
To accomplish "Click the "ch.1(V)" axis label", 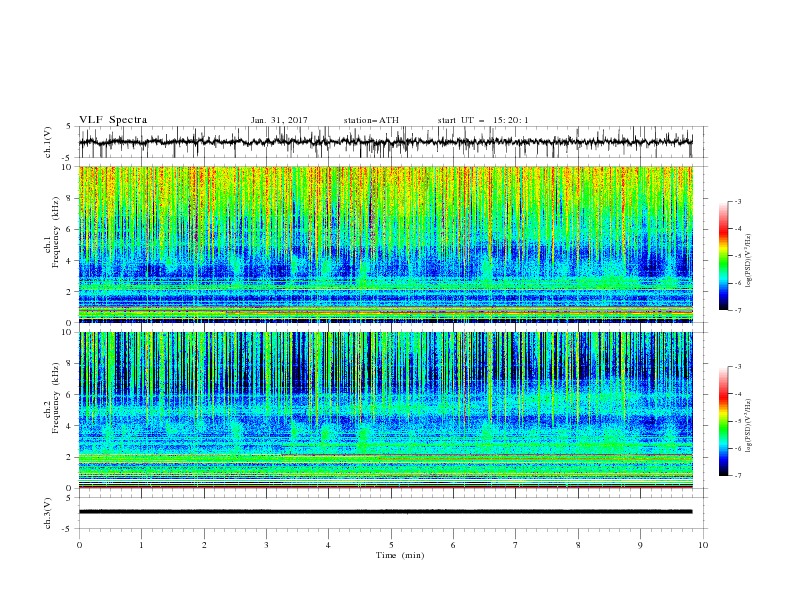I will 48,142.
